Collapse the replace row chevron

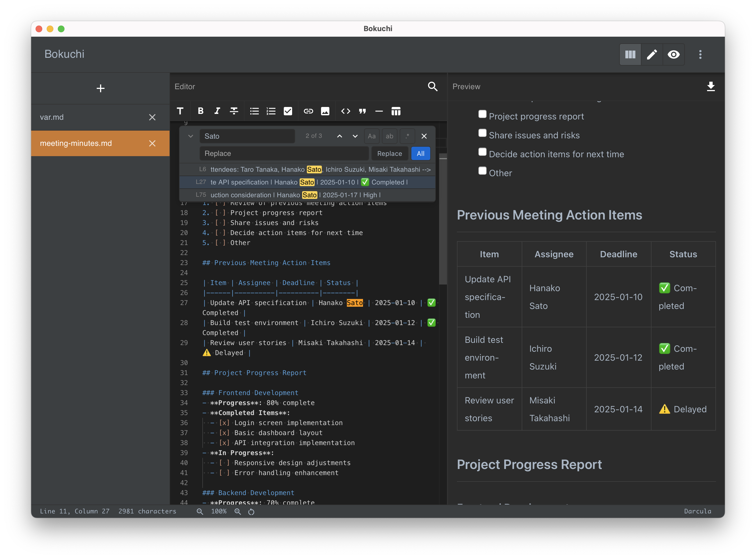tap(191, 136)
